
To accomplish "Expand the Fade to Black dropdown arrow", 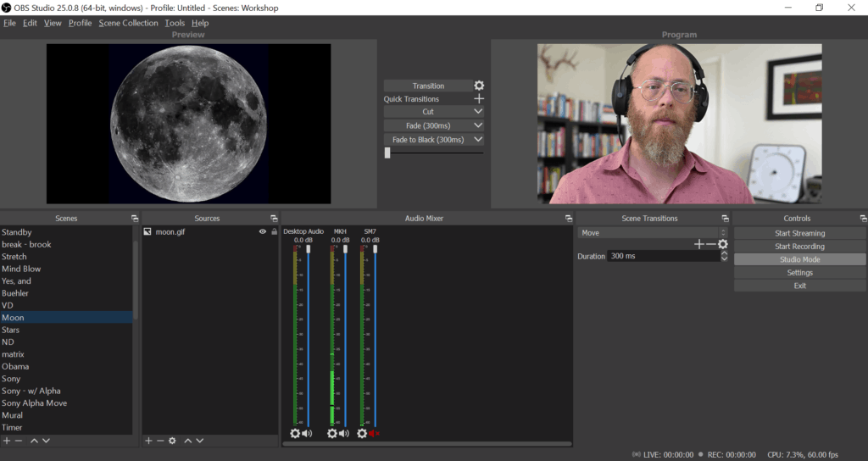I will pos(478,140).
